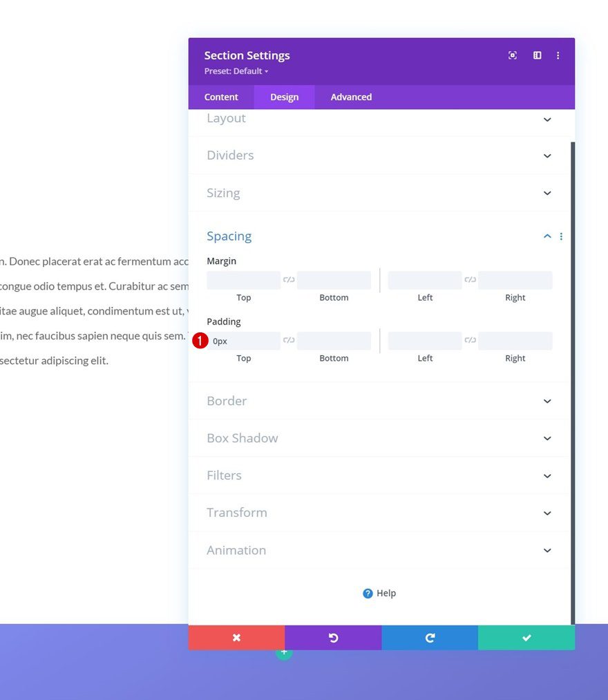Click the green plus insert icon

pos(284,652)
